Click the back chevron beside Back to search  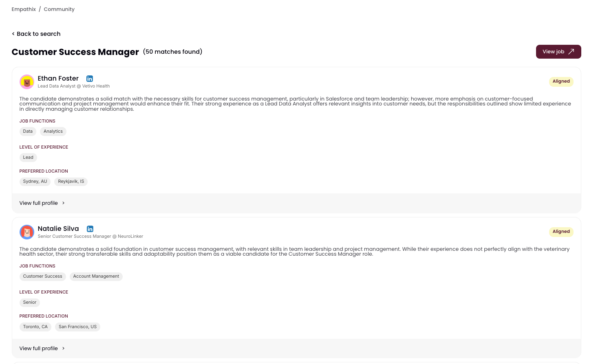13,34
